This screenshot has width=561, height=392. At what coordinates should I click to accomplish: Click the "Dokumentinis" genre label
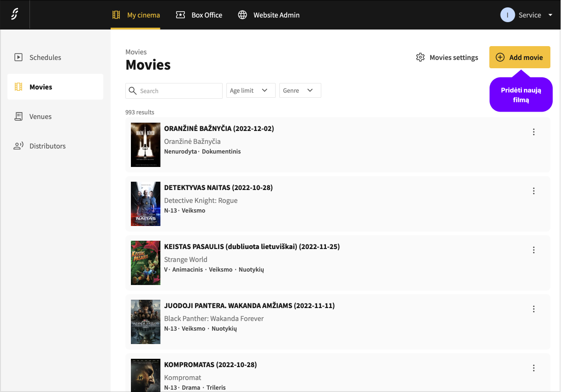[221, 151]
